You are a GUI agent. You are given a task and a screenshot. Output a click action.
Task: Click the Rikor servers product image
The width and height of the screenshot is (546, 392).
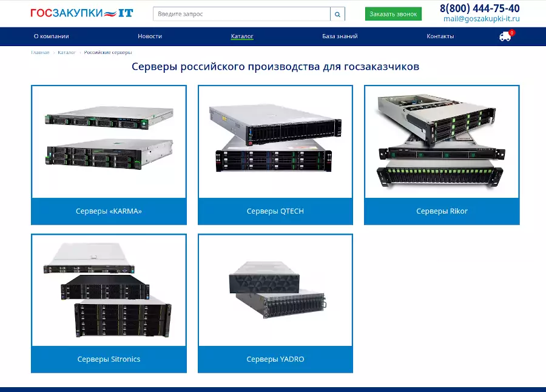pyautogui.click(x=442, y=142)
